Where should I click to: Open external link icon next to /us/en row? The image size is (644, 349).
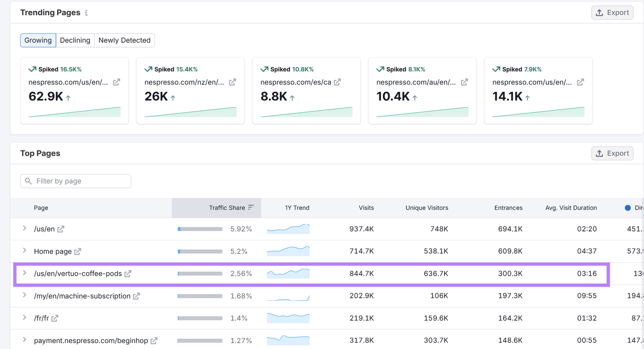coord(61,229)
